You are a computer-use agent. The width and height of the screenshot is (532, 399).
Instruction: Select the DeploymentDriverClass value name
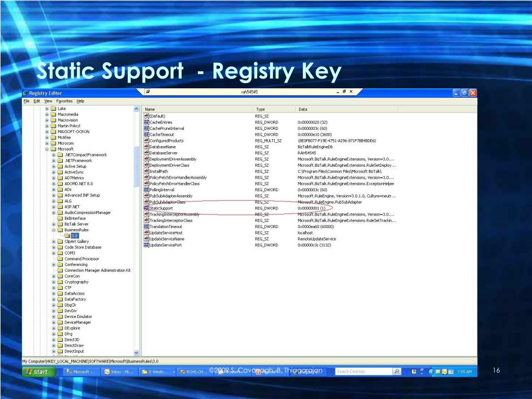coord(169,165)
